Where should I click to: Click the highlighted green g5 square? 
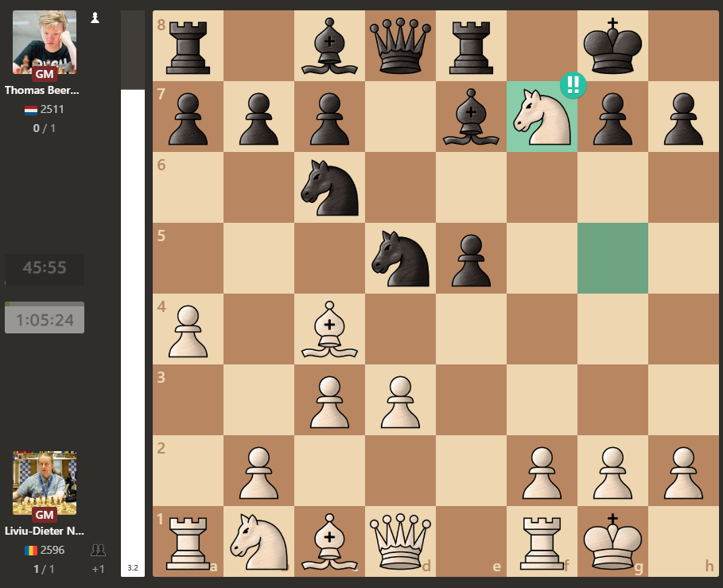point(612,258)
